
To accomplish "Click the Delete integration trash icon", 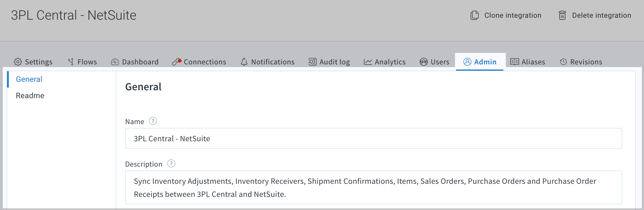I will click(x=562, y=15).
